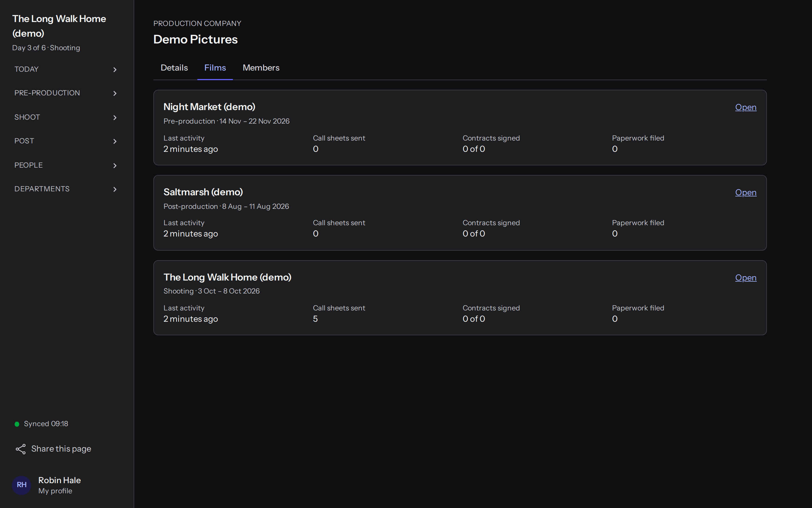Screen dimensions: 812x508
Task: Click the sidebar project title The Long Walk Home
Action: pos(59,26)
